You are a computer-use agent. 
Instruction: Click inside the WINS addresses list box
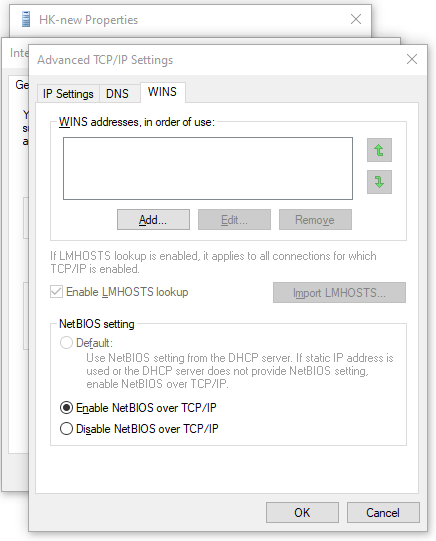coord(208,168)
